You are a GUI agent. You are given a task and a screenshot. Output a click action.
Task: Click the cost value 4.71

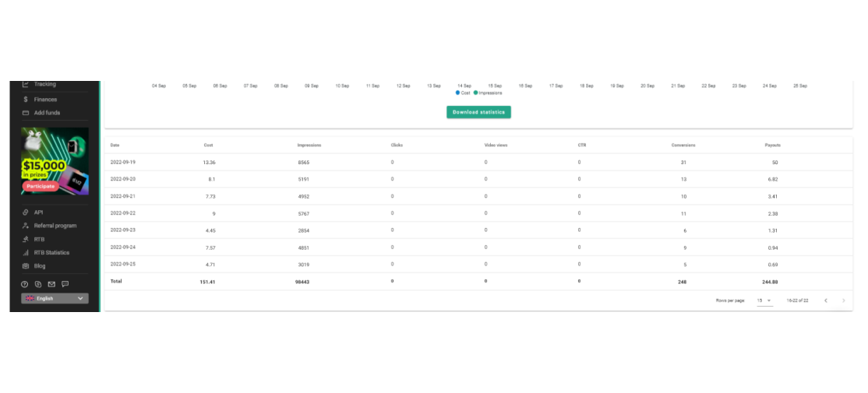[x=210, y=265]
